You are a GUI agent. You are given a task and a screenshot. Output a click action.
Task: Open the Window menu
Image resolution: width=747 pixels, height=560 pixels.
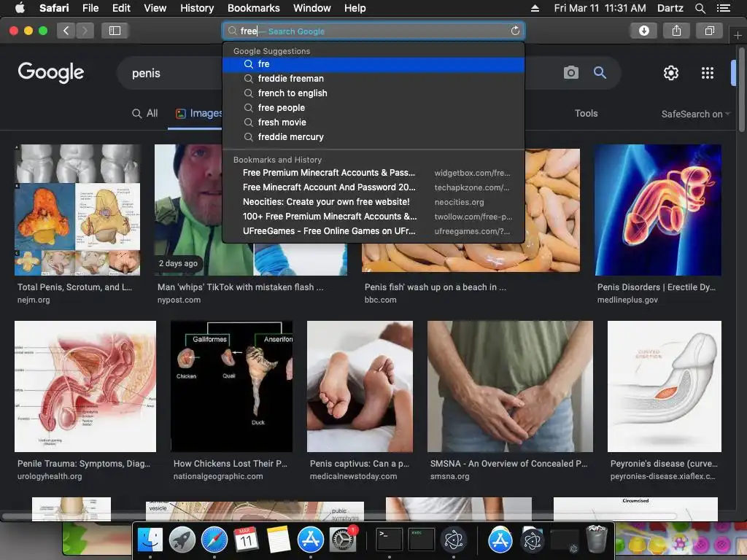pos(312,8)
